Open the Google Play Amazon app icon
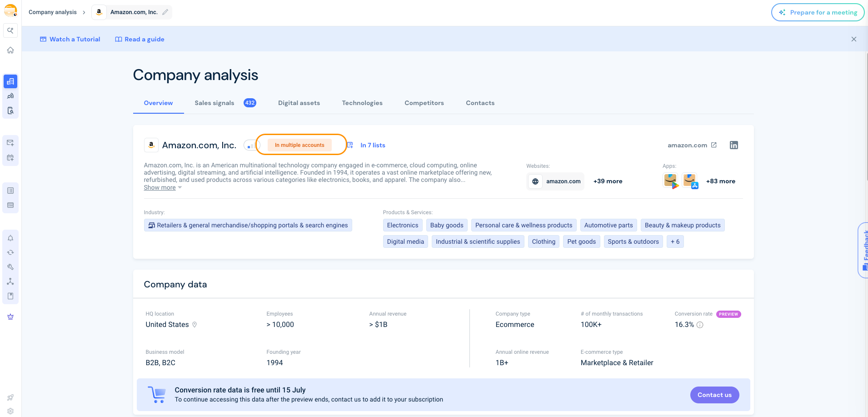868x417 pixels. [671, 181]
